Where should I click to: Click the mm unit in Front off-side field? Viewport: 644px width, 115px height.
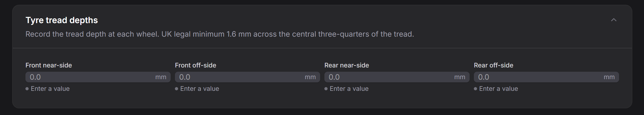pyautogui.click(x=310, y=77)
